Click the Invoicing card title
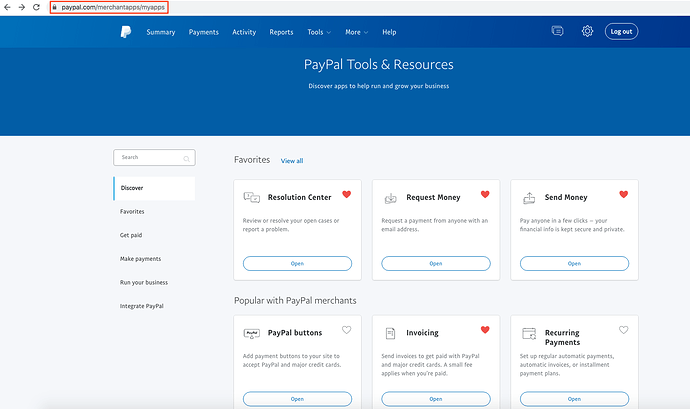Viewport: 690px width, 409px height. click(422, 333)
